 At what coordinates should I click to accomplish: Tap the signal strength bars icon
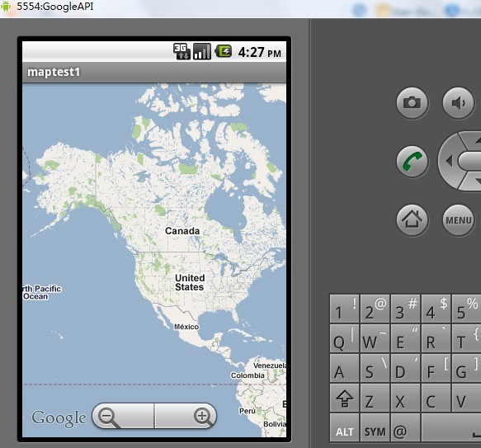pyautogui.click(x=202, y=51)
